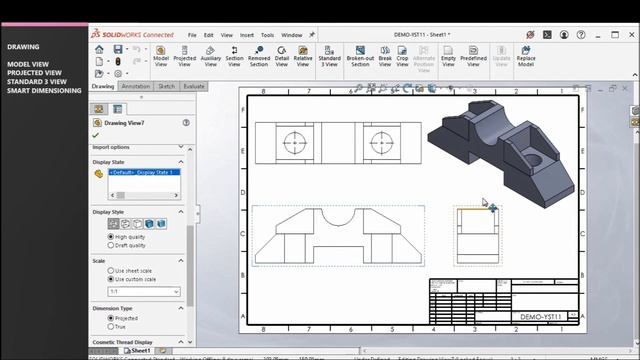This screenshot has width=640, height=360.
Task: Click the Rebuild traffic light icon
Action: coord(118,62)
